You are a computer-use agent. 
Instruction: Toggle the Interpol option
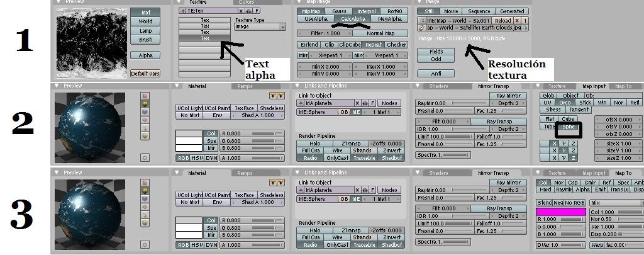367,11
